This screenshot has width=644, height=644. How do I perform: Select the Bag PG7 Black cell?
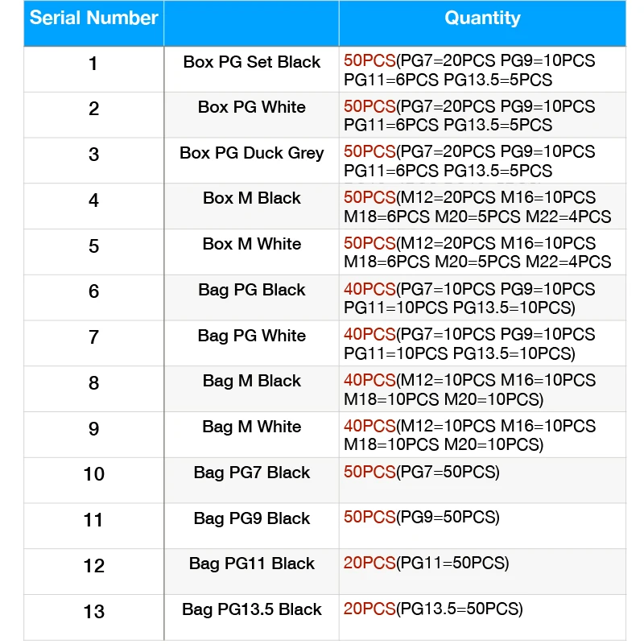point(251,473)
